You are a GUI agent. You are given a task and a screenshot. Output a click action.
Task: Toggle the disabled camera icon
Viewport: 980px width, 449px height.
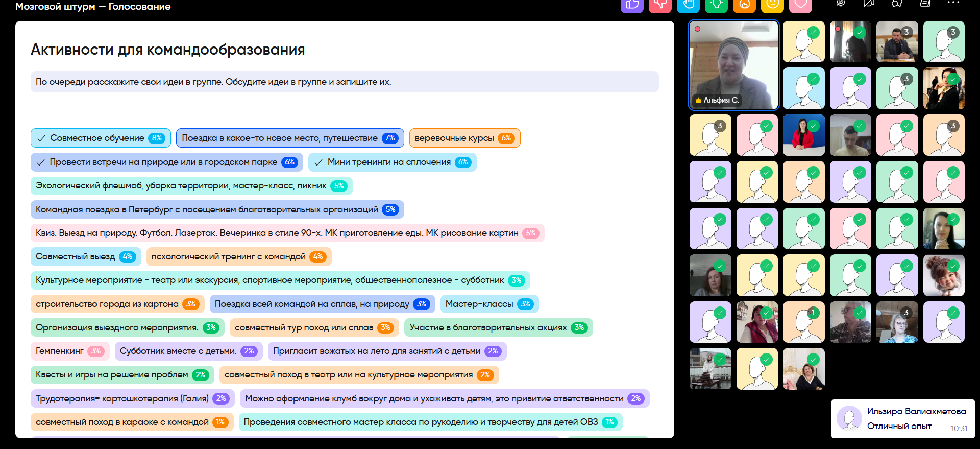click(x=869, y=4)
